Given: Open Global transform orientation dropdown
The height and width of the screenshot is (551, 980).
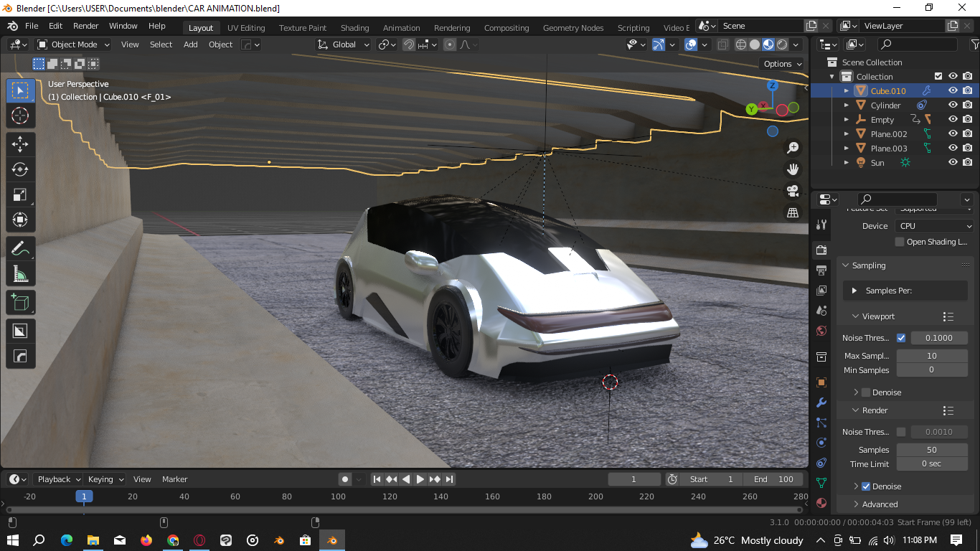Looking at the screenshot, I should tap(343, 44).
